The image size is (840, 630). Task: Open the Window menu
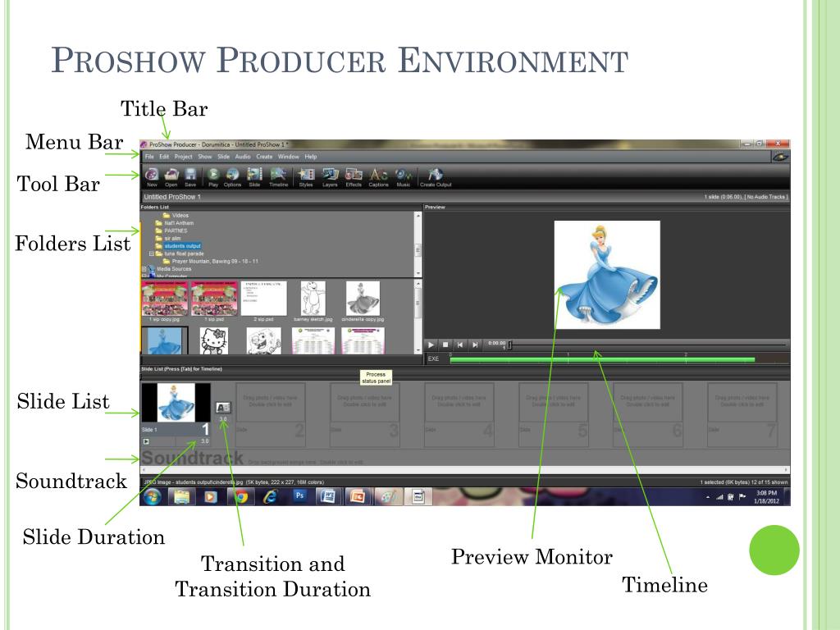point(288,157)
